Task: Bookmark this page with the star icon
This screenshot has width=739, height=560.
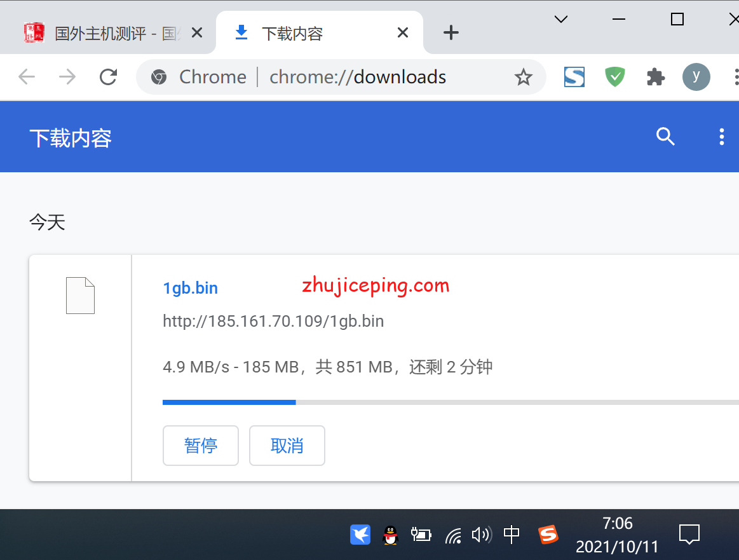Action: click(523, 77)
